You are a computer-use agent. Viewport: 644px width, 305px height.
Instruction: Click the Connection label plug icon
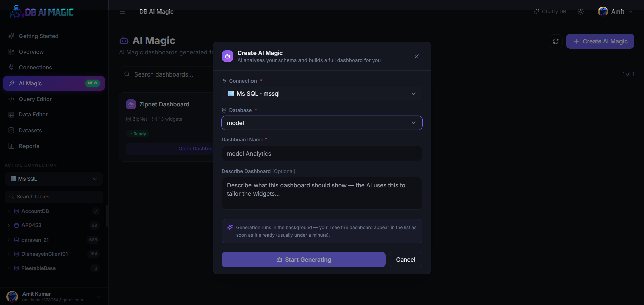point(224,81)
